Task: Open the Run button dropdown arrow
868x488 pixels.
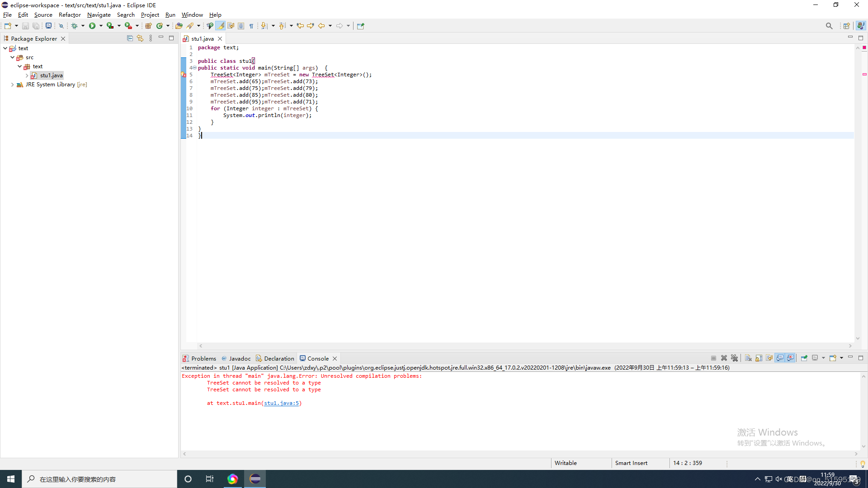Action: point(101,26)
